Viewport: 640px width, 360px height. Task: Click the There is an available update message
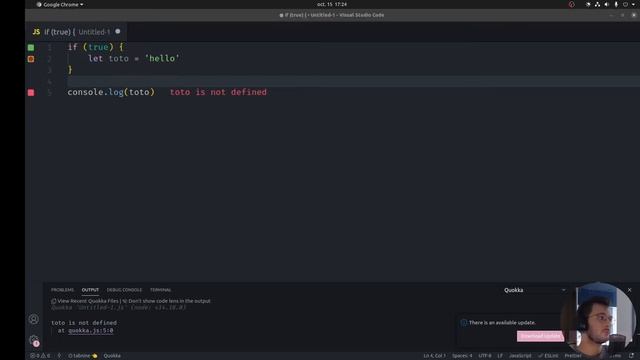coord(502,322)
